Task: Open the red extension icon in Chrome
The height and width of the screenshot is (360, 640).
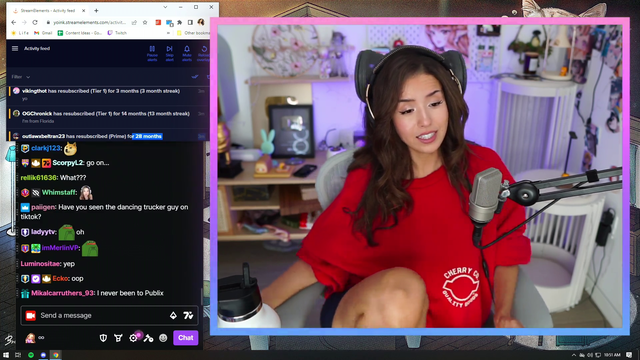Action: point(158,22)
